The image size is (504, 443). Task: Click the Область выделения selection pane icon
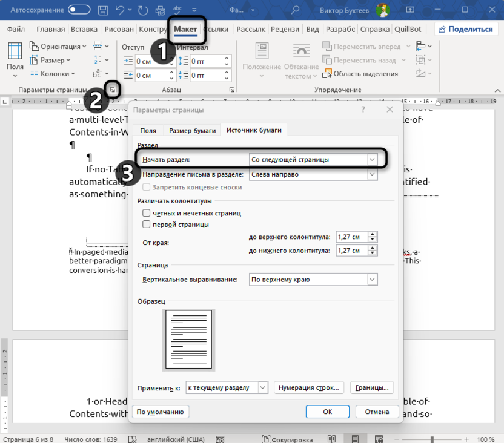(327, 74)
